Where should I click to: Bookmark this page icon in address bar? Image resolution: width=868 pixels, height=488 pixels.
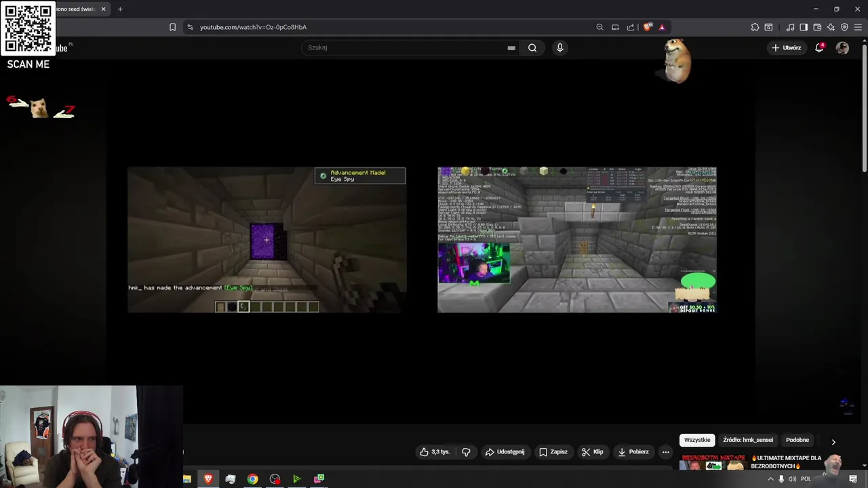click(172, 27)
